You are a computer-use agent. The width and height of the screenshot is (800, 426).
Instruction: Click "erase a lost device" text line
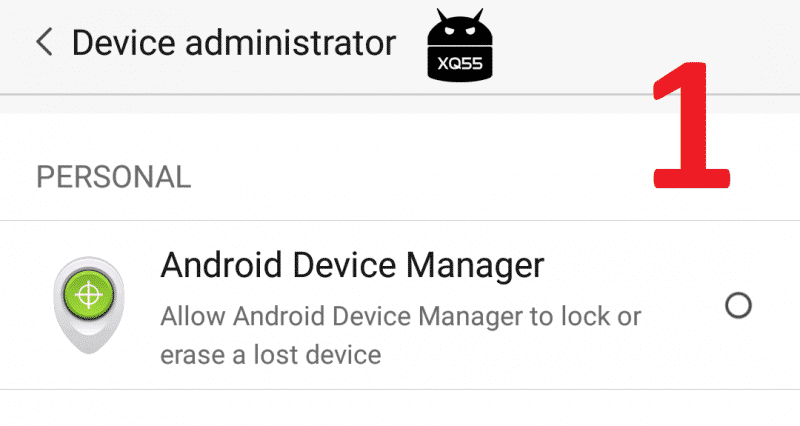pos(272,354)
